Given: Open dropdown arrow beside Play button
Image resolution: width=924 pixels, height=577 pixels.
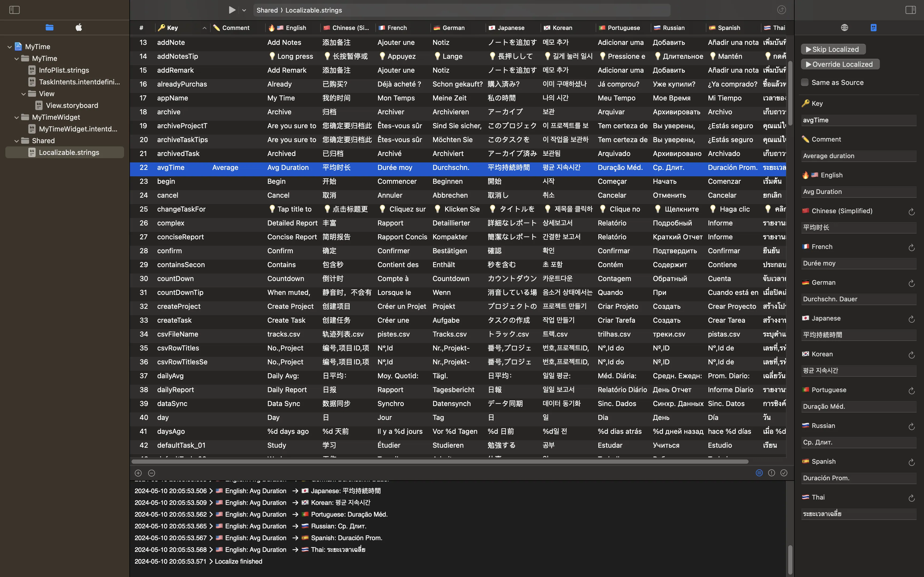Looking at the screenshot, I should click(244, 10).
